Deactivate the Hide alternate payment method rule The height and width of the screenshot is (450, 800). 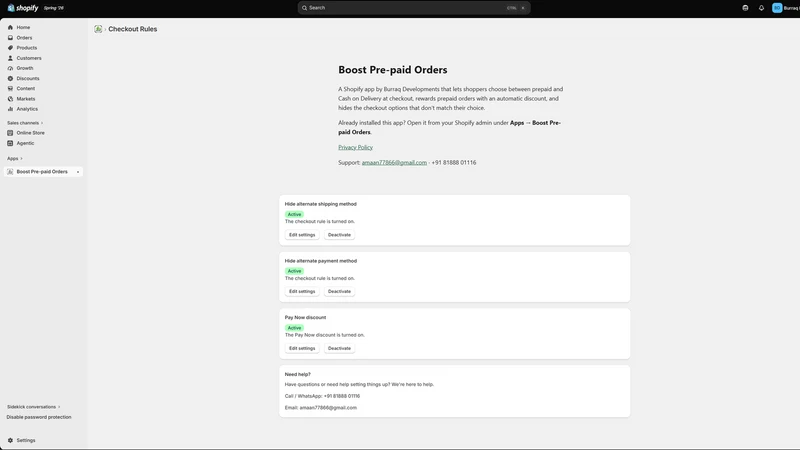pyautogui.click(x=339, y=291)
